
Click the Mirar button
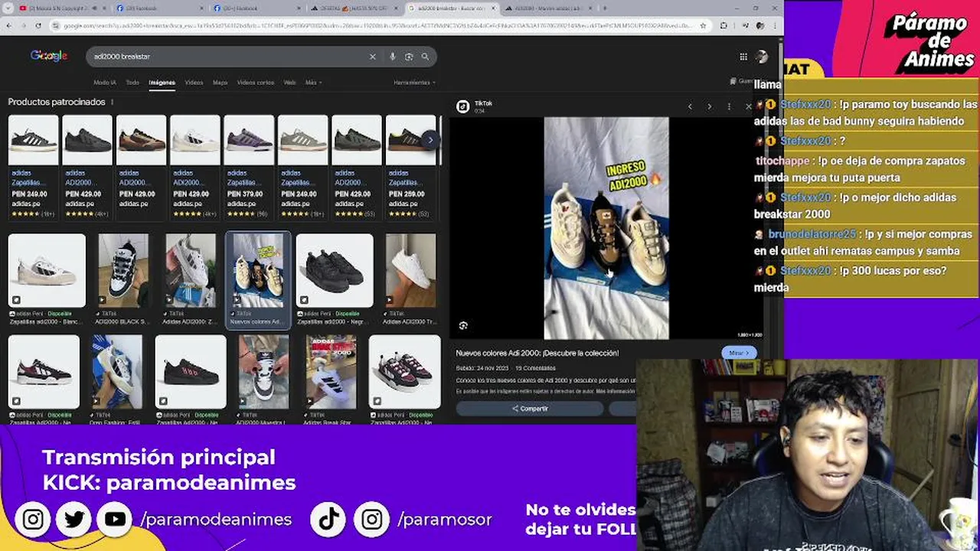coord(739,353)
